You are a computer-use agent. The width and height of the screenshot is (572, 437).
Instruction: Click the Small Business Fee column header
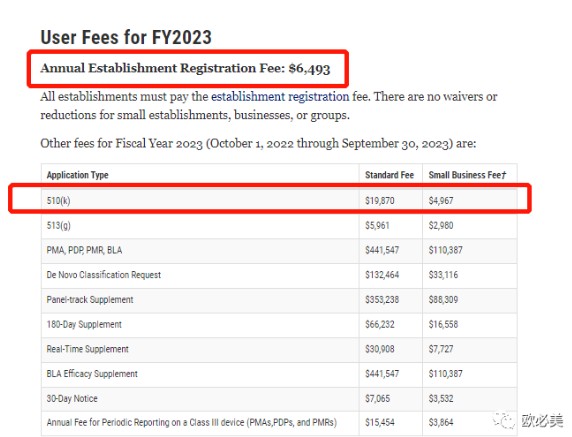[467, 175]
